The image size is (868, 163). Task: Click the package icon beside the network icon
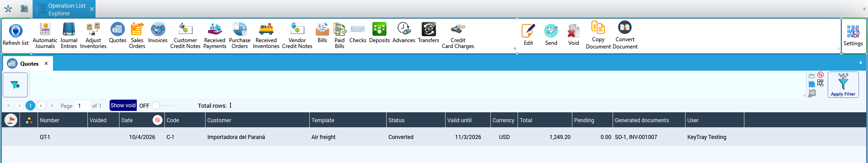point(24,9)
